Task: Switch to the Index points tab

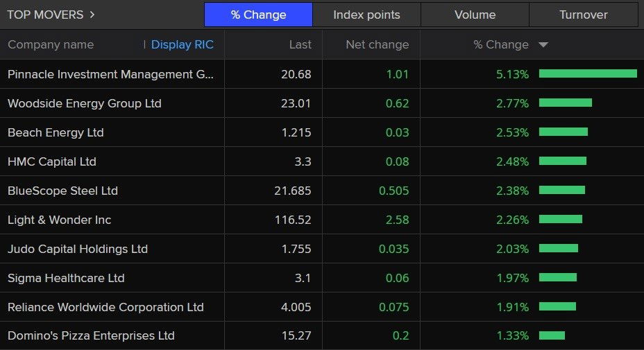Action: tap(366, 15)
